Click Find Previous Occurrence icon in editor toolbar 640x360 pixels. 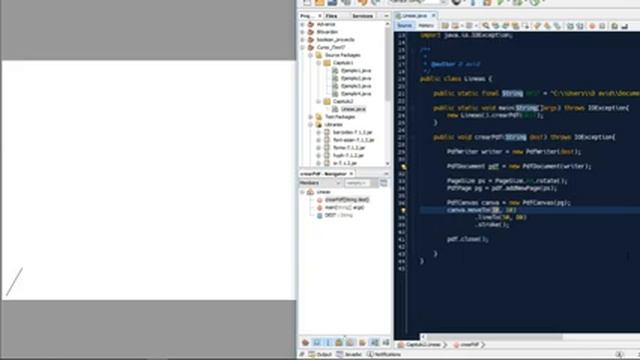coord(496,26)
